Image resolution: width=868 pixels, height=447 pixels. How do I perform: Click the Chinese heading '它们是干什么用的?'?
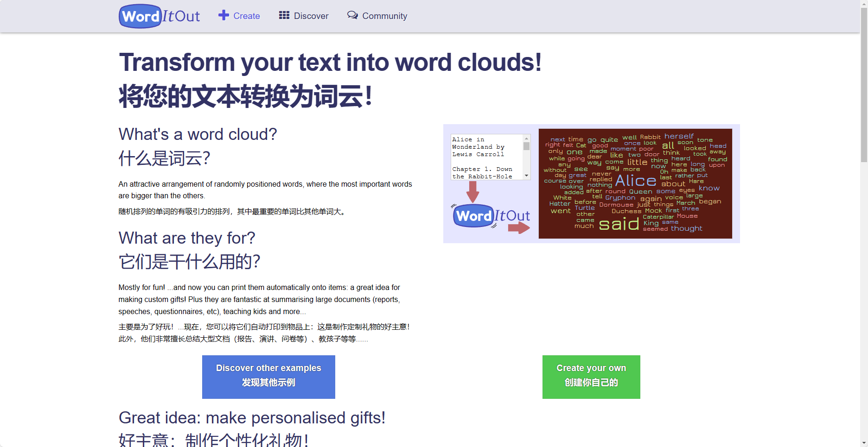point(189,262)
